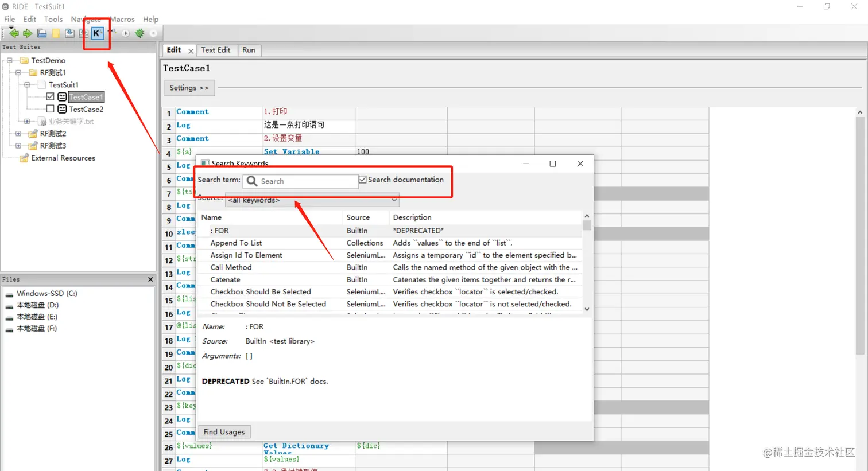
Task: Click the keyword list scrollbar up arrow
Action: (587, 216)
